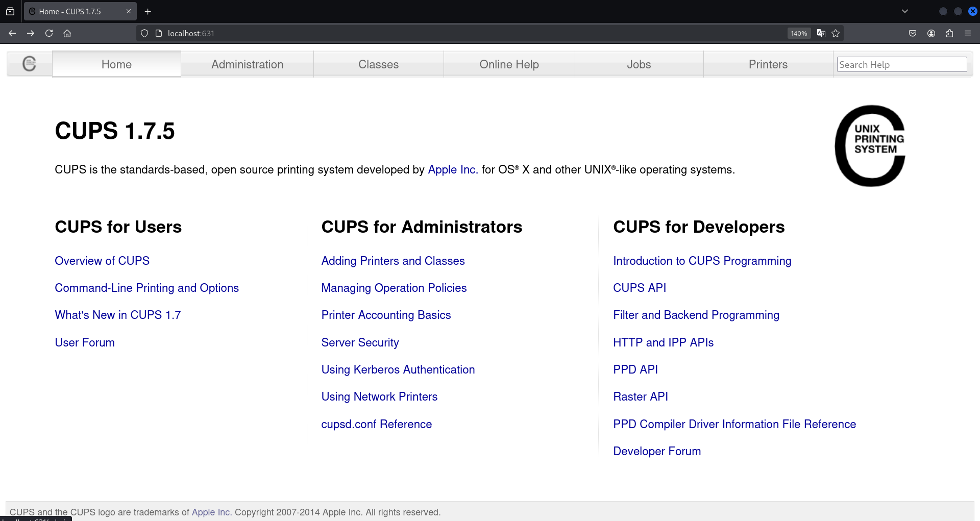Open the cupsd.conf Reference link
Screen dimensions: 980x521
pyautogui.click(x=376, y=424)
